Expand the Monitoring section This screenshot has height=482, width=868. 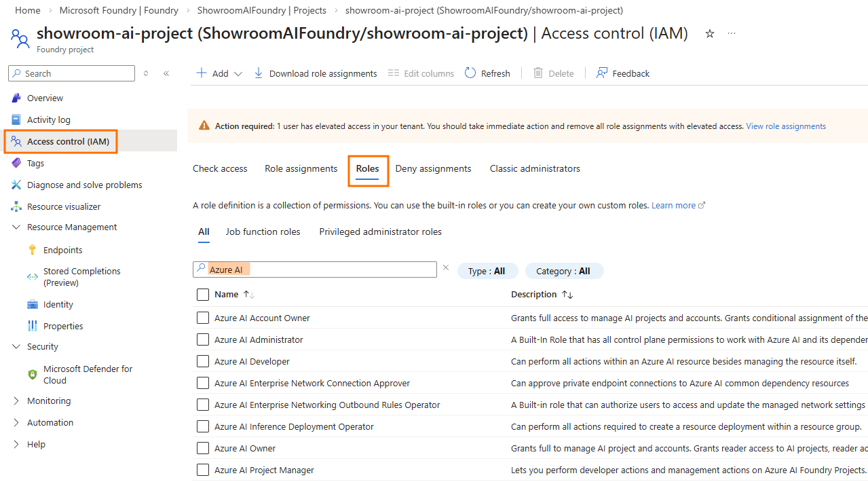click(x=16, y=401)
